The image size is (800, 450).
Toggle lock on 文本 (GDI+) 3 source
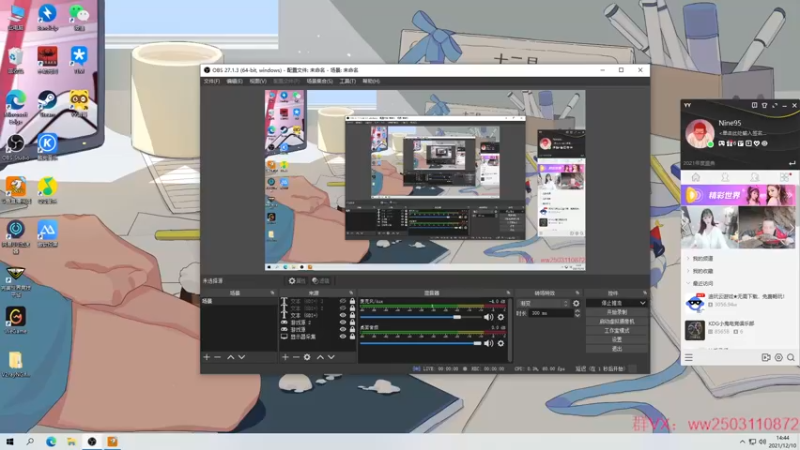(352, 301)
